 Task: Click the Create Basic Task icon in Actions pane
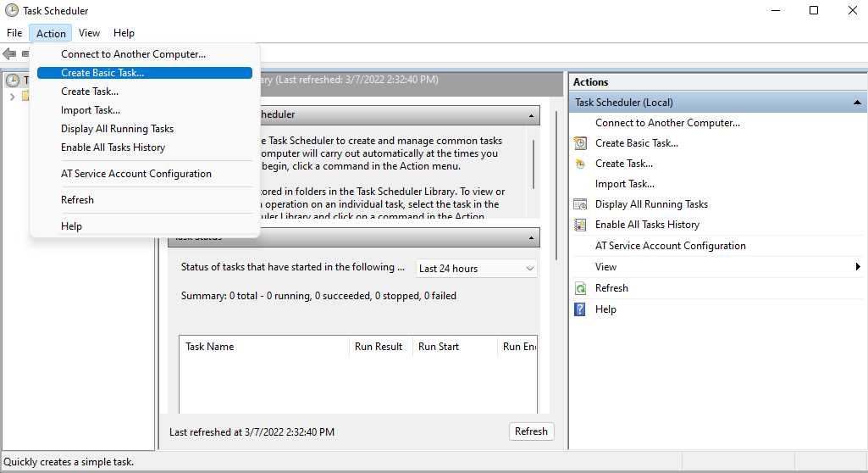point(580,143)
